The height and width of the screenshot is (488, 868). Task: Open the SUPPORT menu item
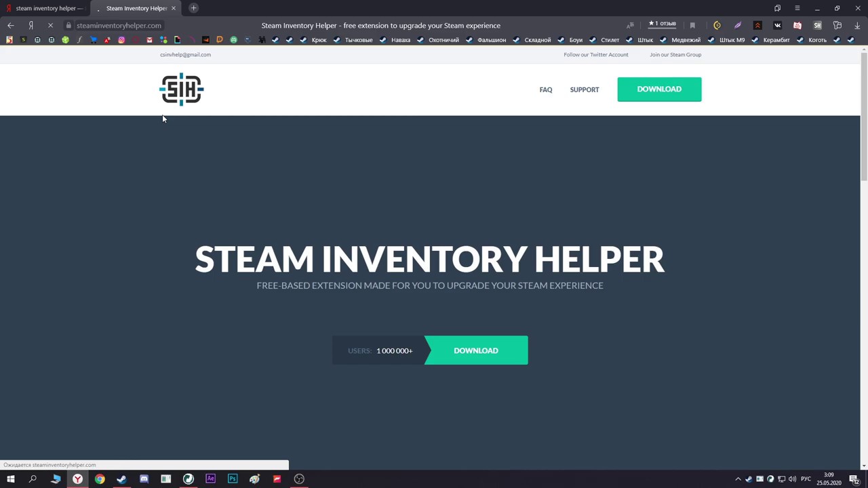585,89
